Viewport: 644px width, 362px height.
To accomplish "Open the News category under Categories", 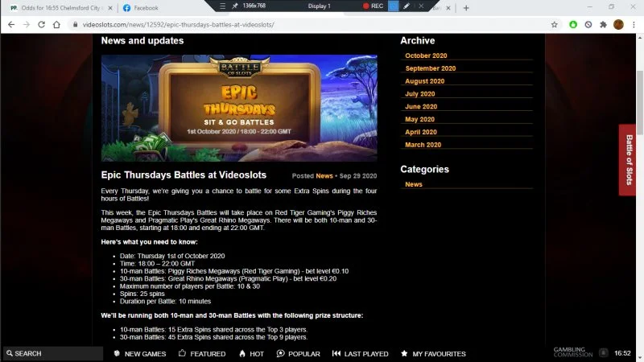I will (x=414, y=184).
